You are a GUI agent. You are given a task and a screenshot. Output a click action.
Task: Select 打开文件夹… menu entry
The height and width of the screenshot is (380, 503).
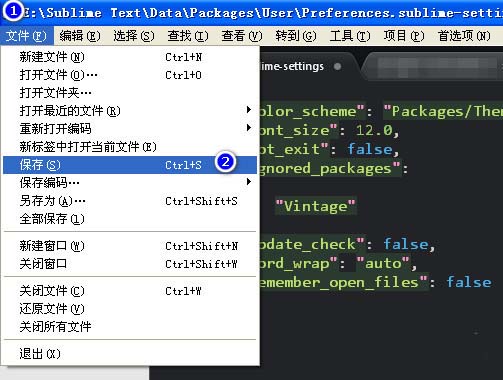(130, 93)
